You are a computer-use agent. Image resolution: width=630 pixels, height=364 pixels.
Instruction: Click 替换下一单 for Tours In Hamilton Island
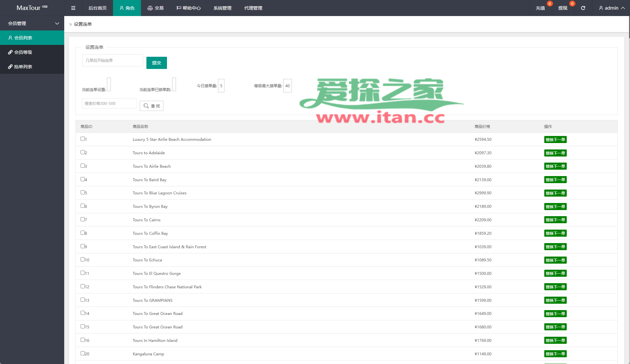(x=555, y=340)
